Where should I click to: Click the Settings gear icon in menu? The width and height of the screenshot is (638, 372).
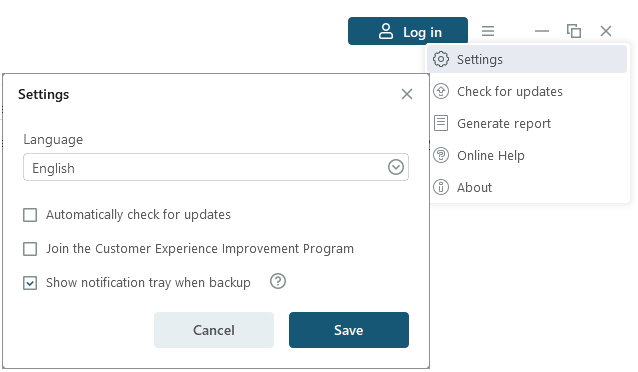pyautogui.click(x=441, y=59)
